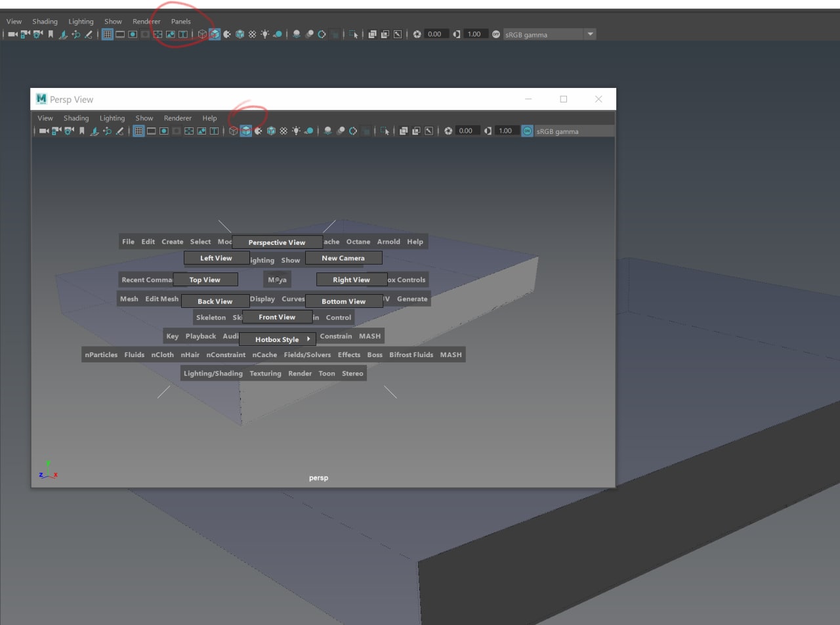
Task: Open Renderer menu in Persp View window
Action: pos(178,118)
